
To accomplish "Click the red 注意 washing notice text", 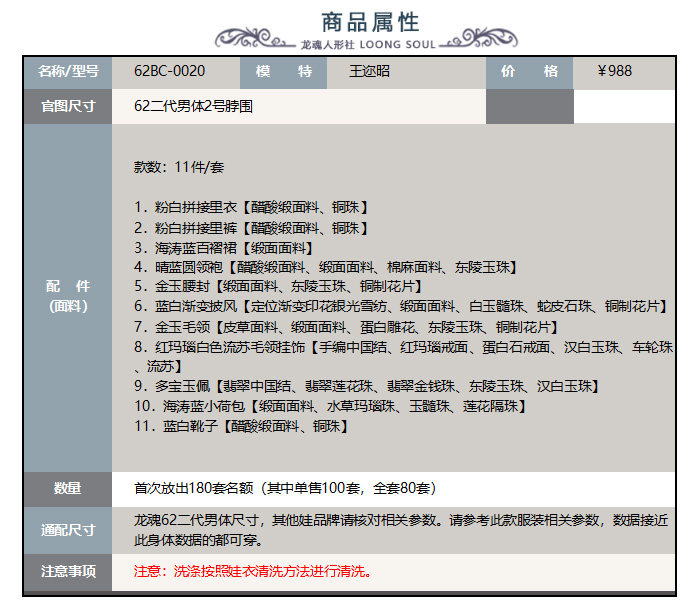I will [253, 571].
